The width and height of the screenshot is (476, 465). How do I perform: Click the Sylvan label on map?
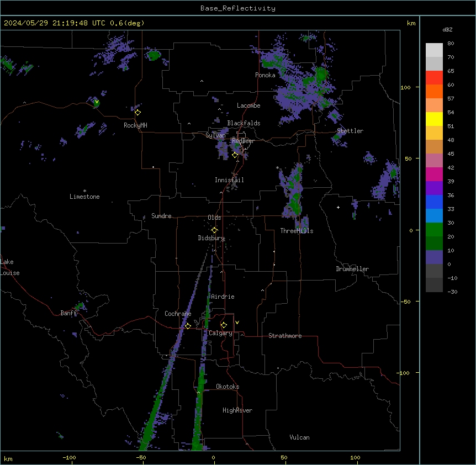[x=215, y=135]
